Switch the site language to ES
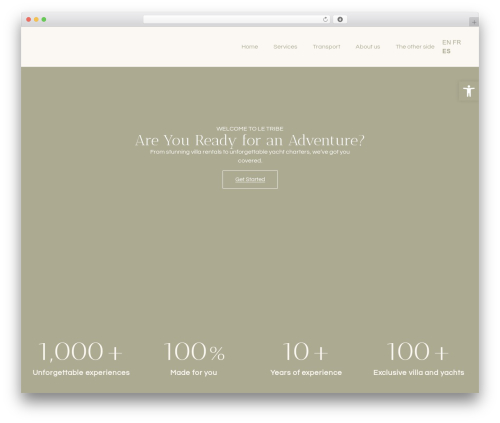The image size is (500, 423). [x=446, y=51]
